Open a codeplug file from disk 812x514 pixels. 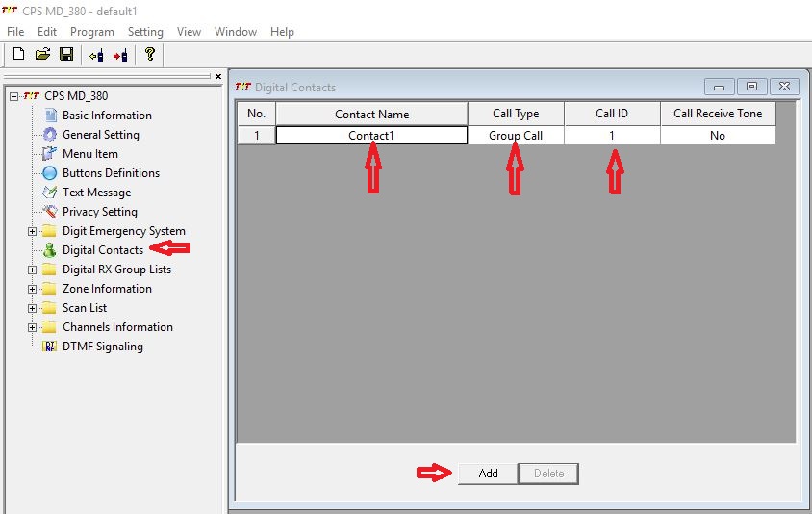point(42,54)
